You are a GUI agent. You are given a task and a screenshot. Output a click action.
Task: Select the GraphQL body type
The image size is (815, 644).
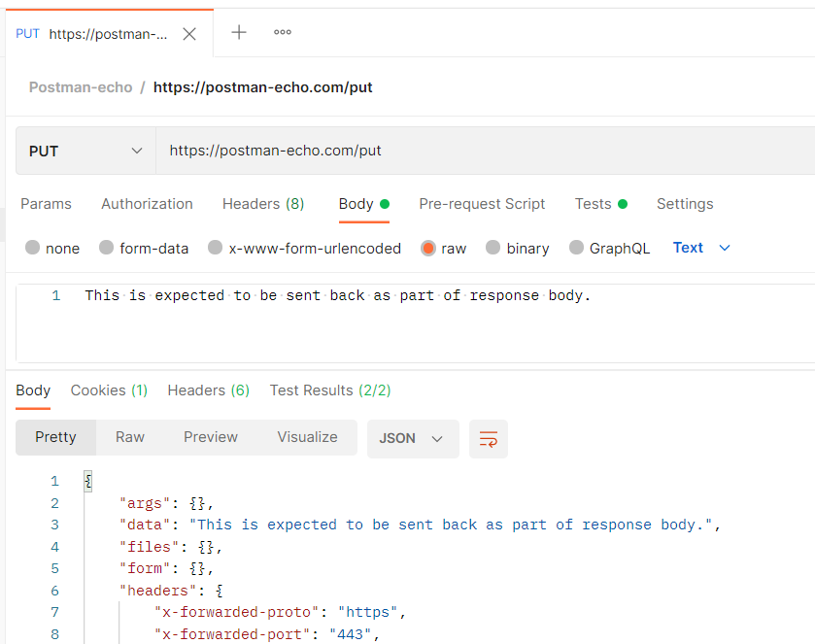576,248
